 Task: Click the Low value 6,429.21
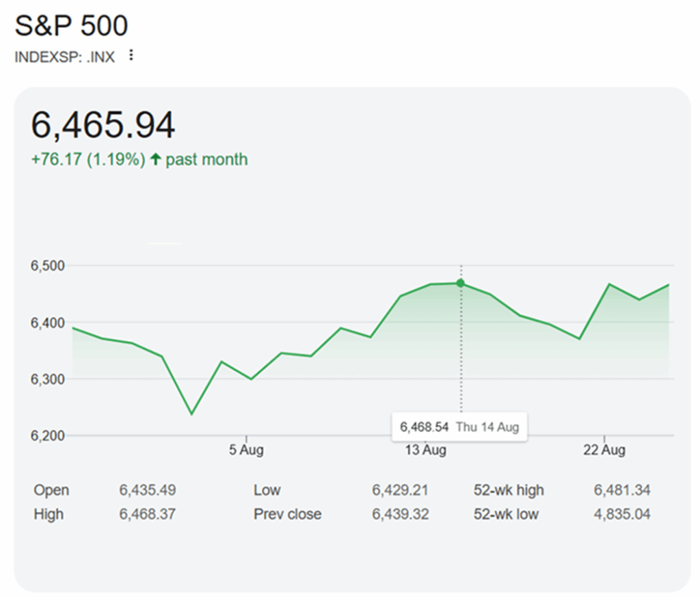pos(400,490)
